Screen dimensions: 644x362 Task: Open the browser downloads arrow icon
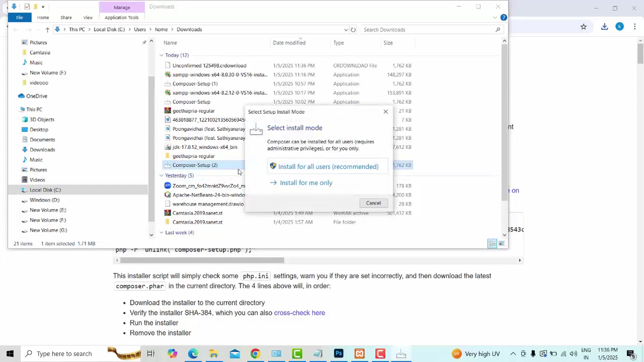click(604, 27)
